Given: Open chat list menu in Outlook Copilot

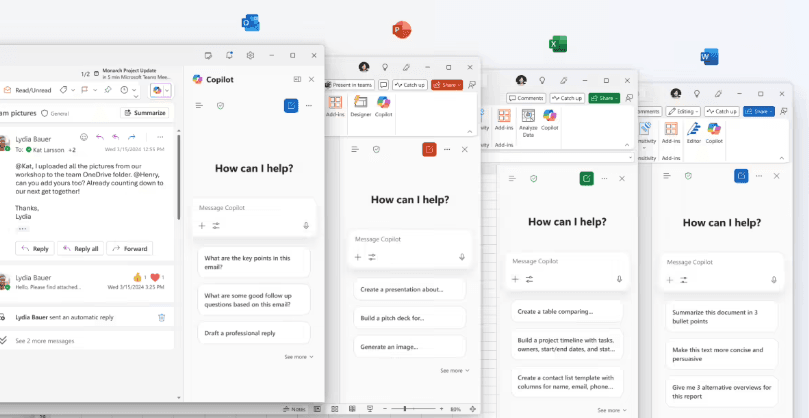Looking at the screenshot, I should 199,105.
